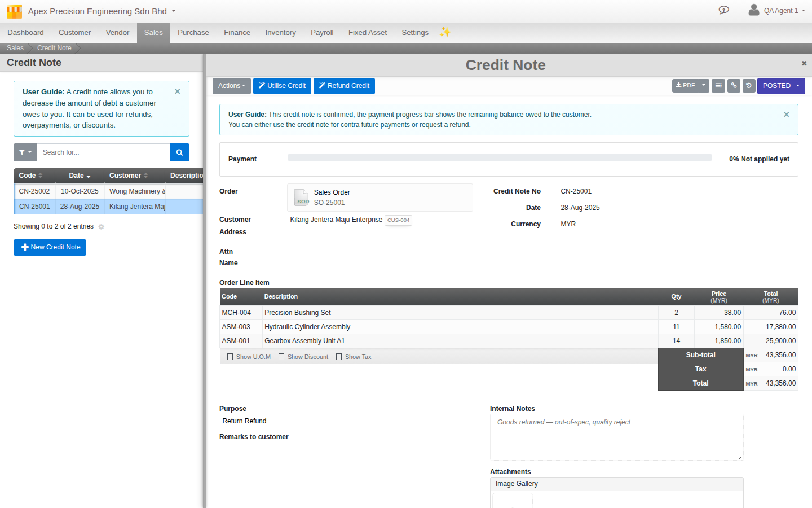Toggle the Show Tax checkbox

tap(339, 357)
